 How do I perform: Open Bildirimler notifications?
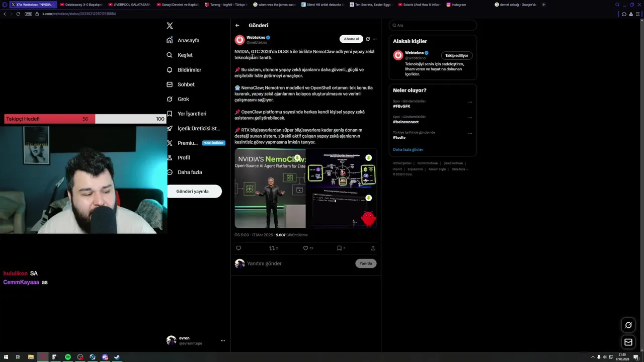(184, 70)
